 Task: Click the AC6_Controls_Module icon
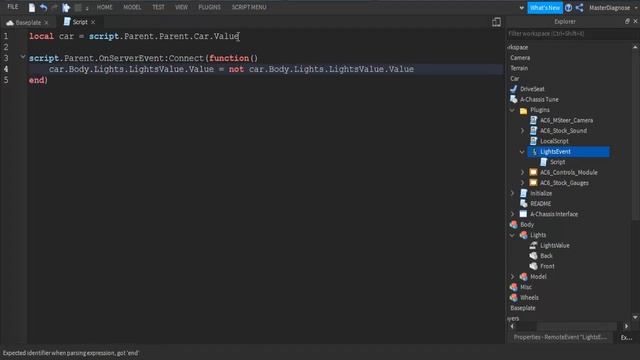(533, 172)
